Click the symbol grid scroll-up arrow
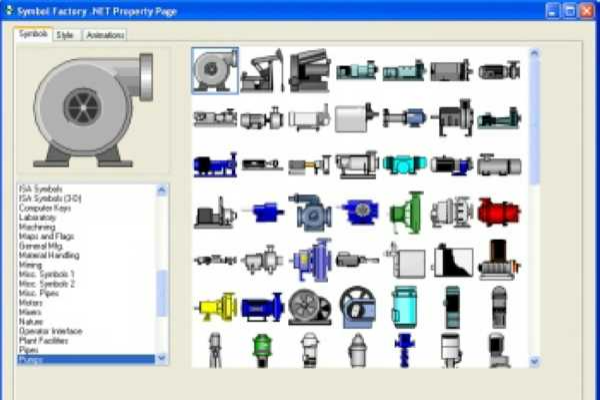 (534, 54)
